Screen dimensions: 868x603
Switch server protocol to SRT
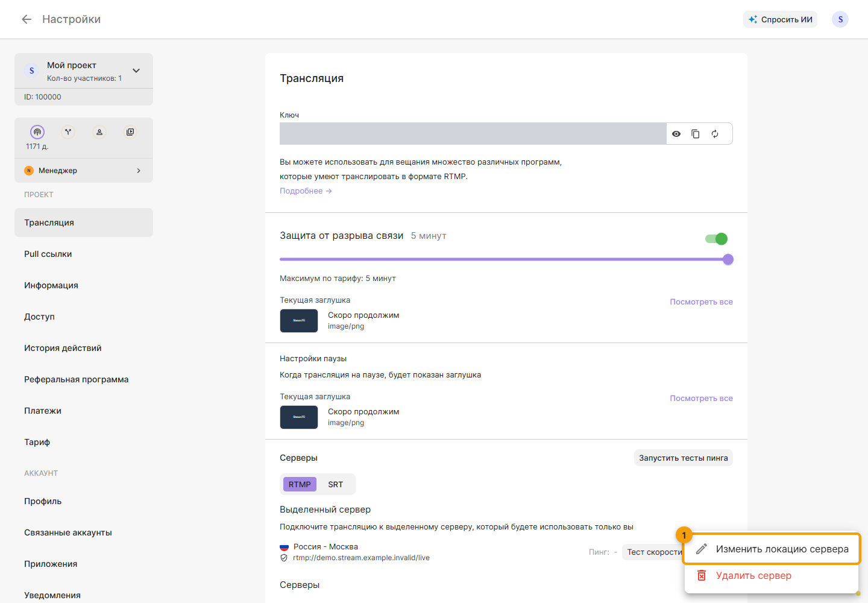(336, 484)
